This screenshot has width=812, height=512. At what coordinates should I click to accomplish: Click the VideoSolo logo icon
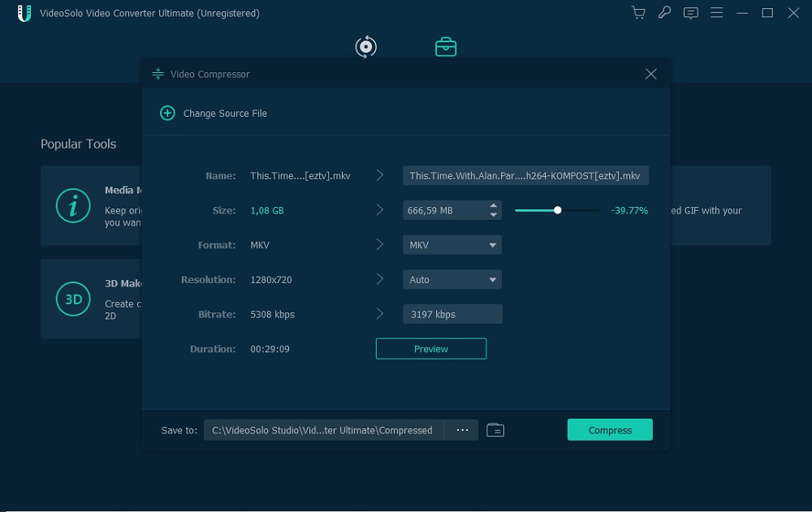coord(24,13)
